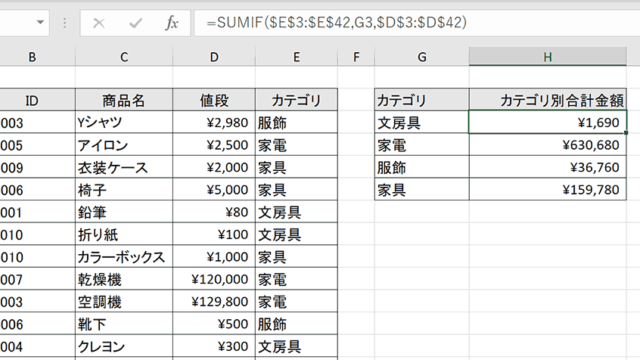Confirm the formula with the checkmark icon
Screen dimensions: 640x360
(x=136, y=23)
